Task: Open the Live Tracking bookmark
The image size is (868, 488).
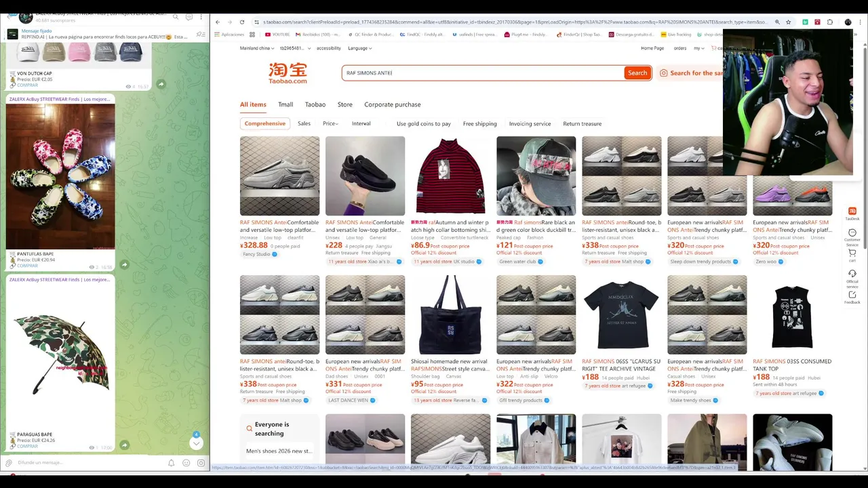Action: point(677,34)
